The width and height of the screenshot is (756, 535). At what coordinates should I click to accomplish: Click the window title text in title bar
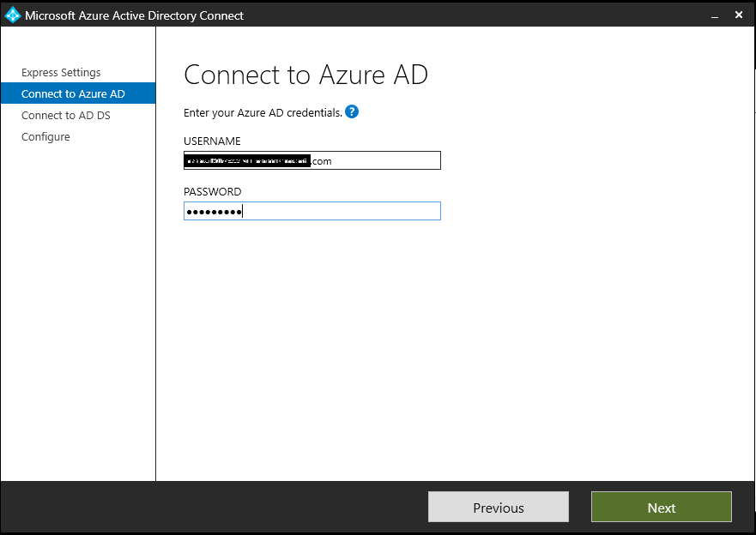[135, 15]
